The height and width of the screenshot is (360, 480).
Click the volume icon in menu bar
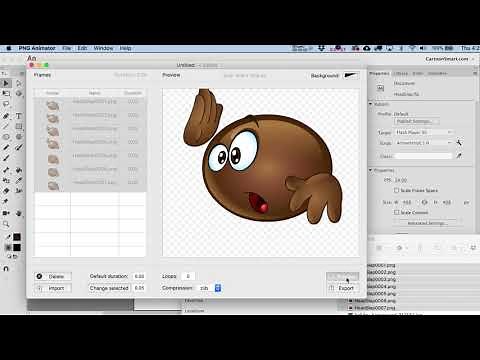[423, 48]
